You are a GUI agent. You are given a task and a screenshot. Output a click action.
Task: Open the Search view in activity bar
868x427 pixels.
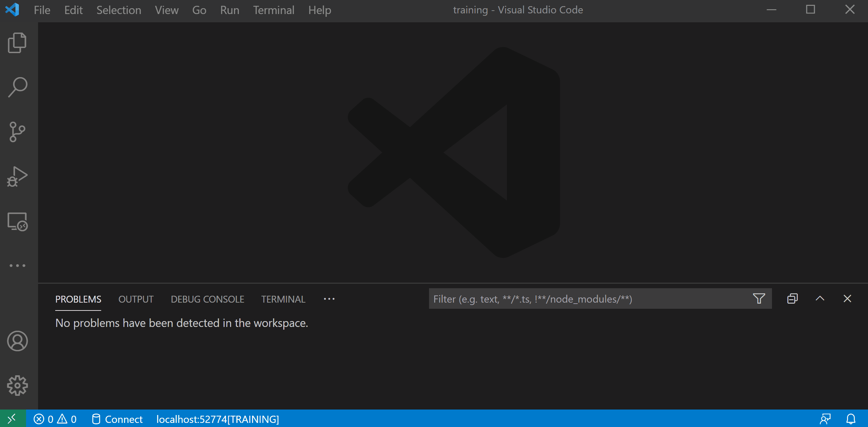[17, 87]
